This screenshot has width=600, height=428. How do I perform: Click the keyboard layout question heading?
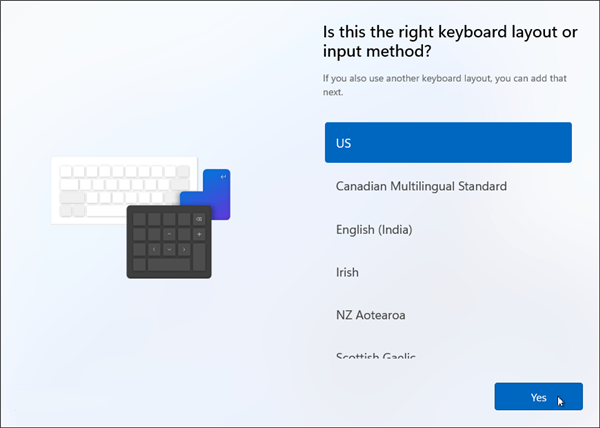point(450,42)
